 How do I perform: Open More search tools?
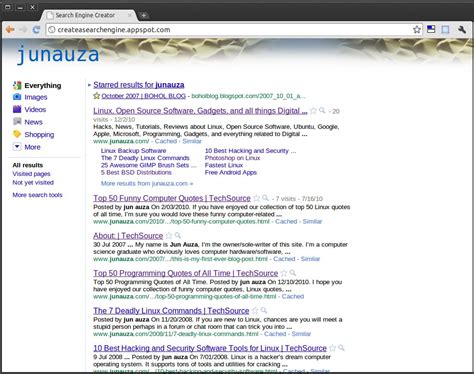tap(37, 195)
